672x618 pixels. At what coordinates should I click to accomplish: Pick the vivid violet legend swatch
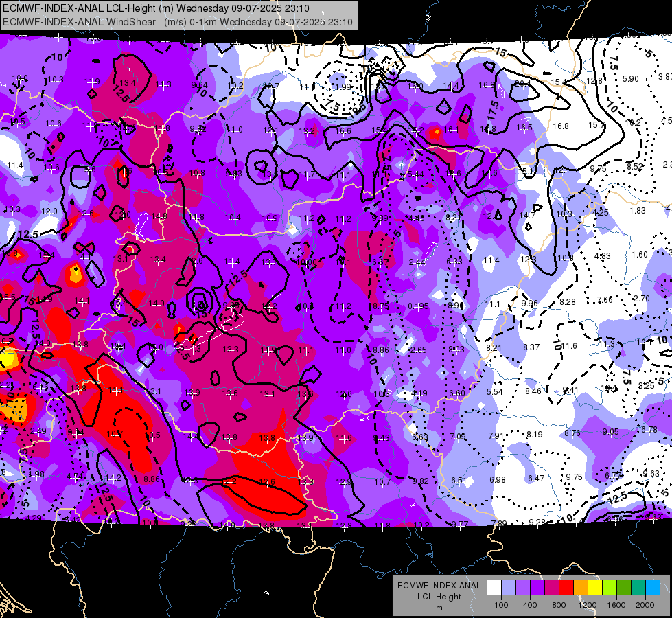coord(537,588)
